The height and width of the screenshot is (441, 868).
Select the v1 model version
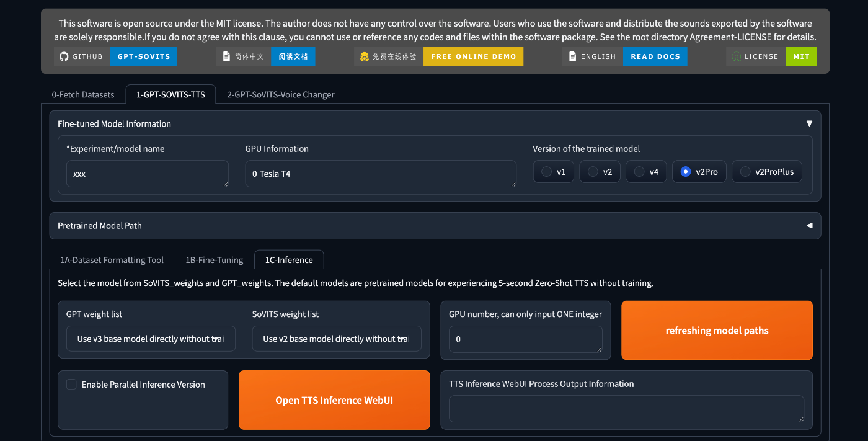554,172
